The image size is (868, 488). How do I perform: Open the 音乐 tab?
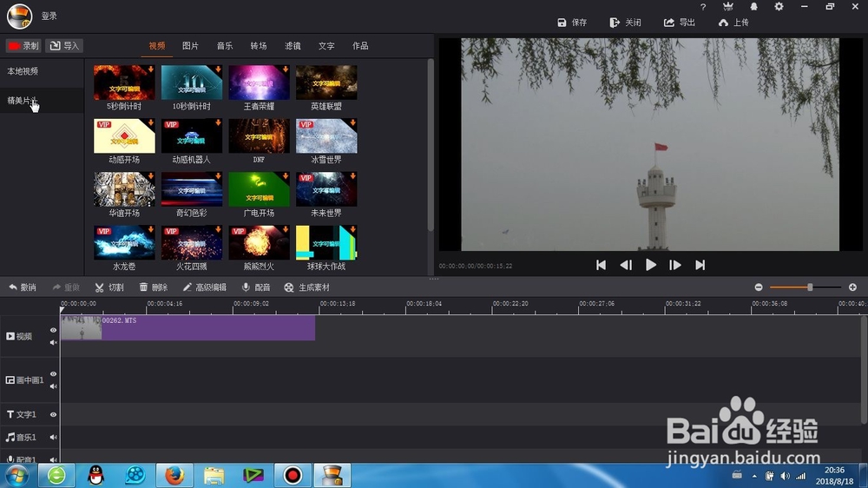(225, 46)
